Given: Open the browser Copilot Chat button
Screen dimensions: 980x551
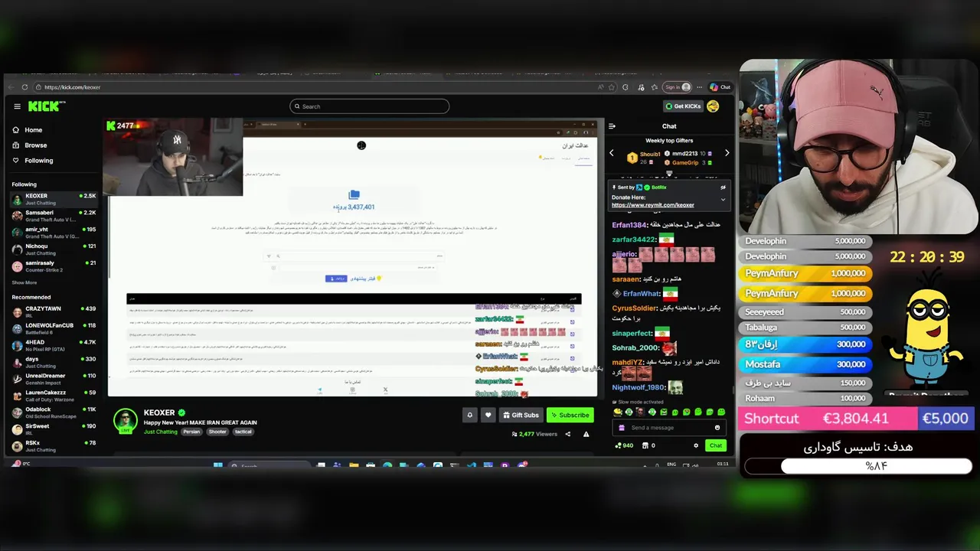Looking at the screenshot, I should pos(720,87).
